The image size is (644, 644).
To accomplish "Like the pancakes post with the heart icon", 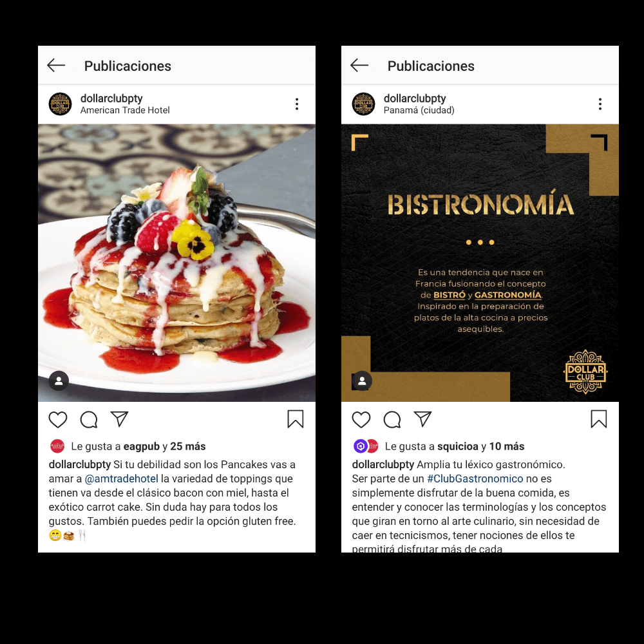I will (58, 419).
